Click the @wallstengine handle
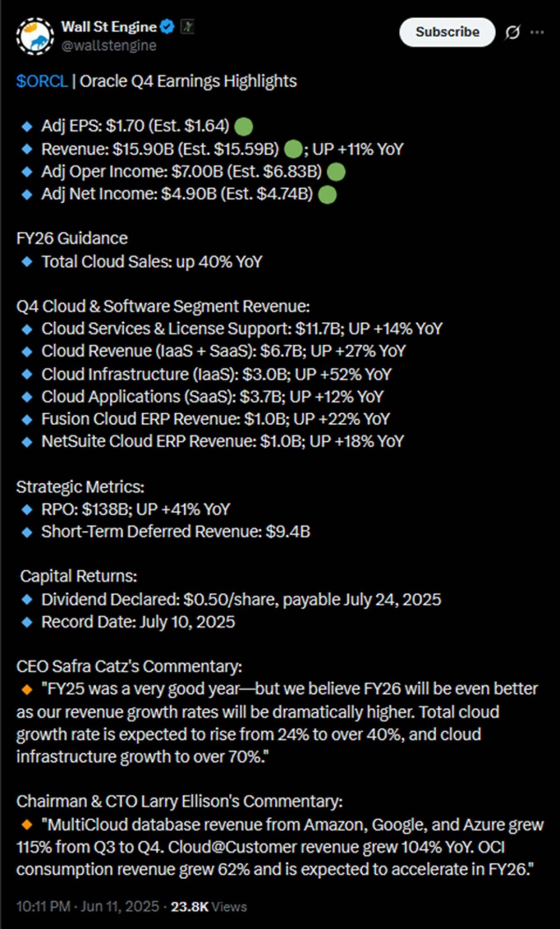This screenshot has width=560, height=929. pyautogui.click(x=109, y=45)
